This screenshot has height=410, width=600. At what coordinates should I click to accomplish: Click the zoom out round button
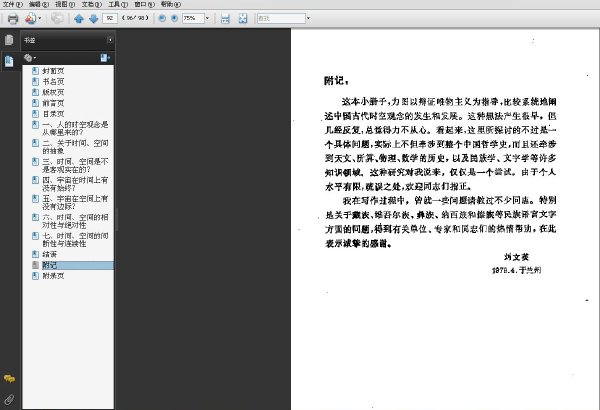point(162,18)
